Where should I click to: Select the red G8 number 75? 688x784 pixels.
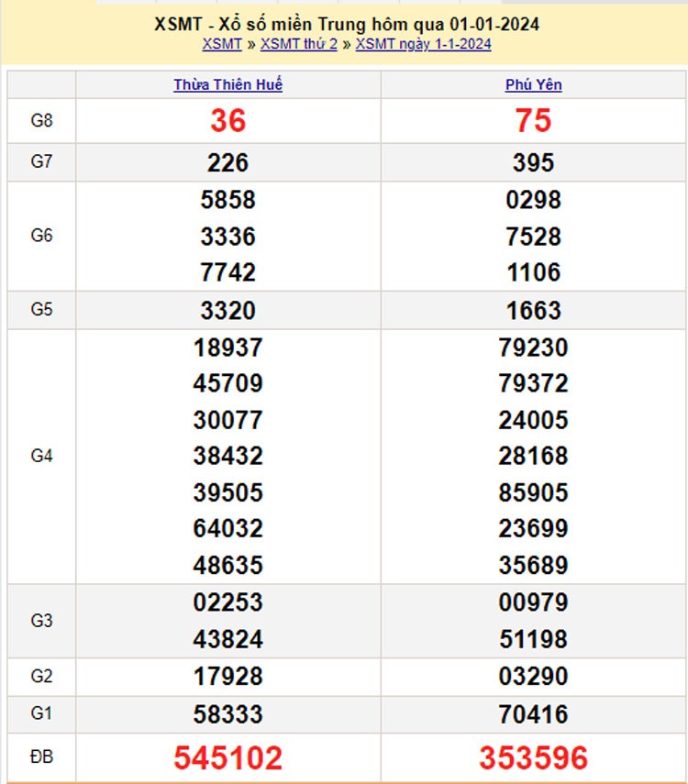[x=533, y=120]
